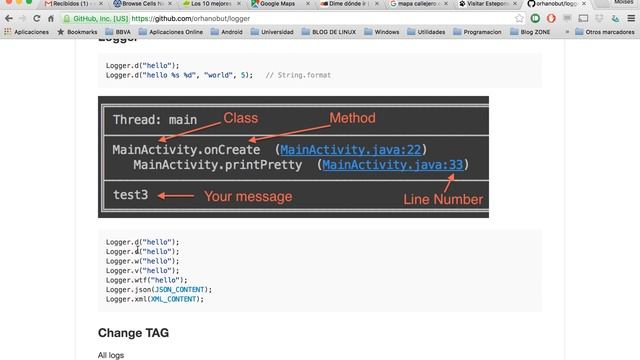Click the MainActivity.java:22 link in image
Screen dimensions: 640x360
[x=351, y=150]
